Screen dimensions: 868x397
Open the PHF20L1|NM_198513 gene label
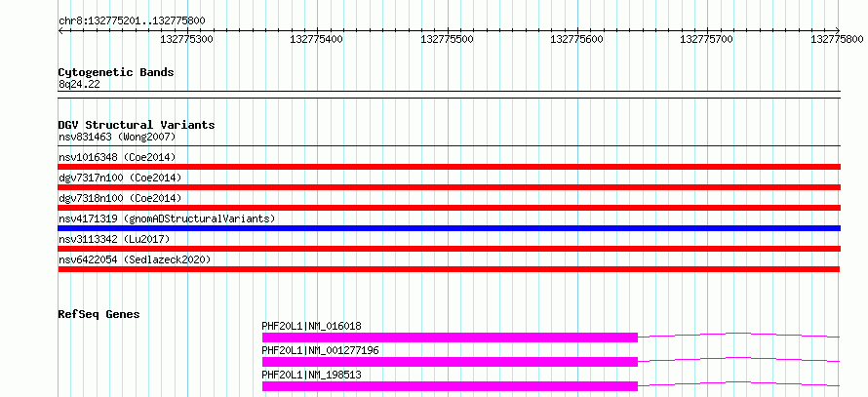[312, 375]
